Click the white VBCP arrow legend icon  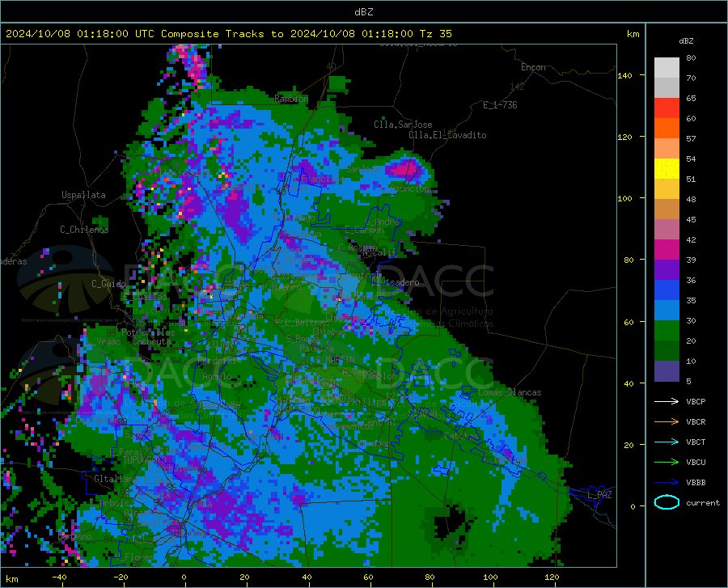click(667, 401)
